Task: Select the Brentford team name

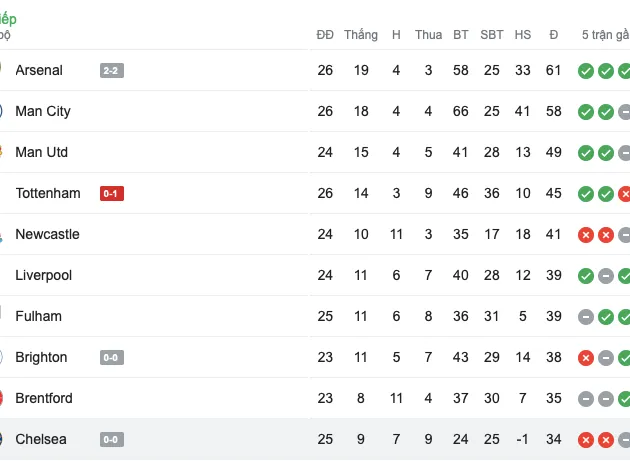Action: click(x=44, y=399)
